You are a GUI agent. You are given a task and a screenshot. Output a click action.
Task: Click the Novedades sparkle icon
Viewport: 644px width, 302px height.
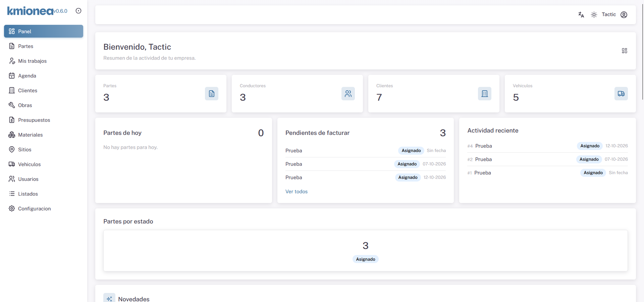(x=109, y=299)
